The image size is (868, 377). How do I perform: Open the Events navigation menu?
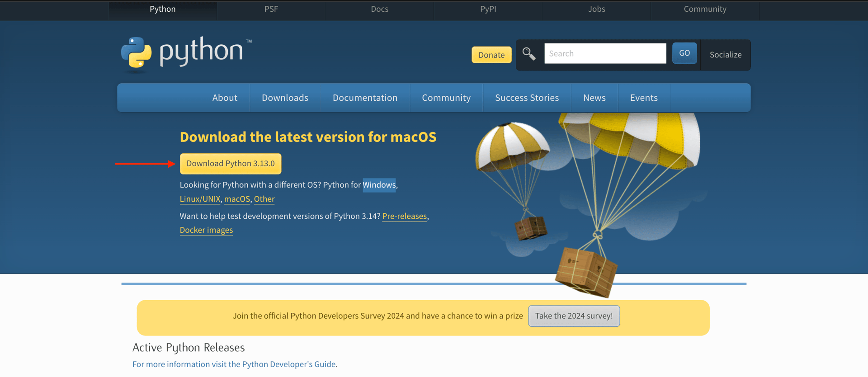(x=644, y=98)
